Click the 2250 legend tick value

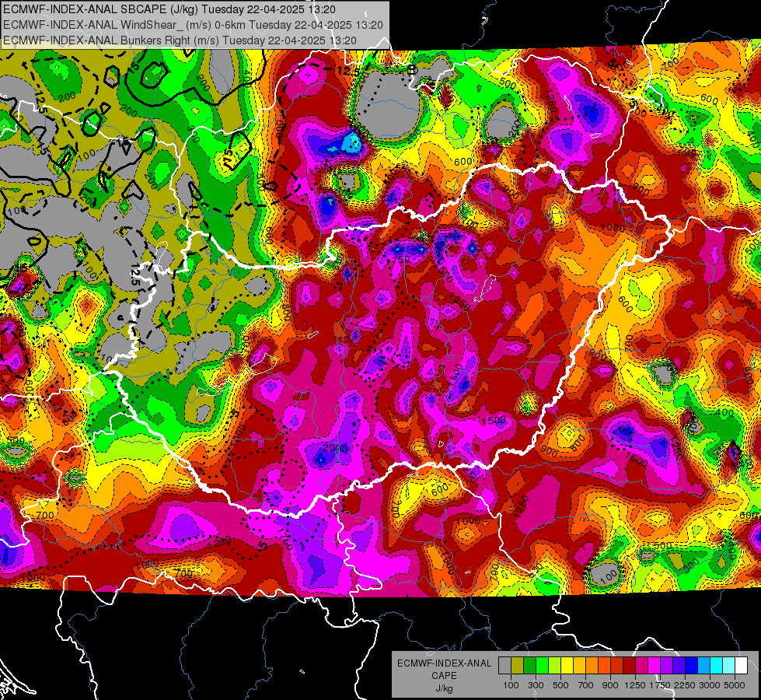tap(685, 685)
